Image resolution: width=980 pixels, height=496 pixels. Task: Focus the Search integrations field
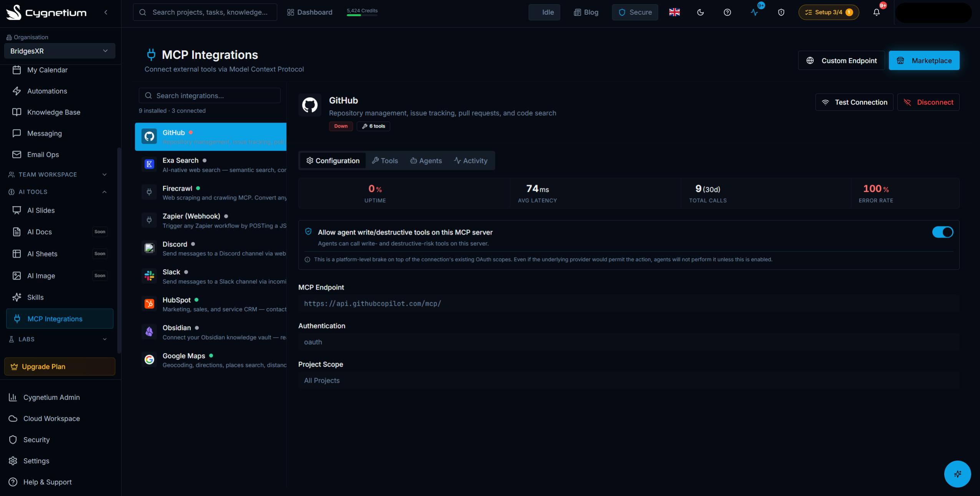[x=209, y=95]
